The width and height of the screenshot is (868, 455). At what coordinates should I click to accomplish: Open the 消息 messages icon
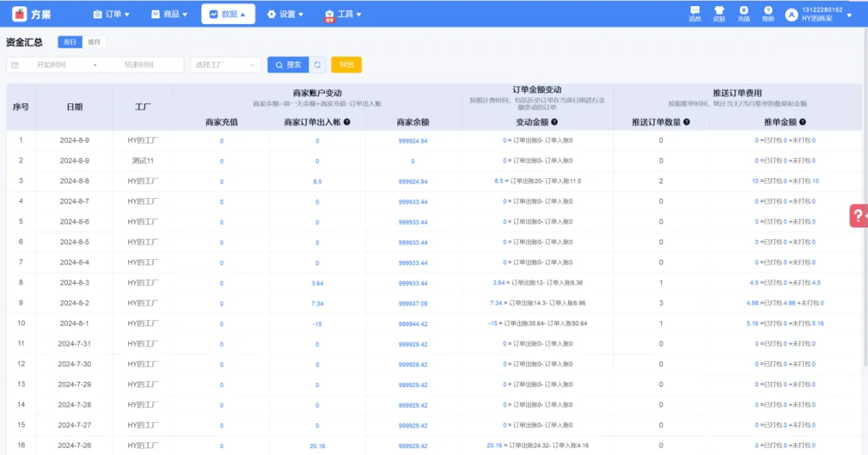point(694,13)
